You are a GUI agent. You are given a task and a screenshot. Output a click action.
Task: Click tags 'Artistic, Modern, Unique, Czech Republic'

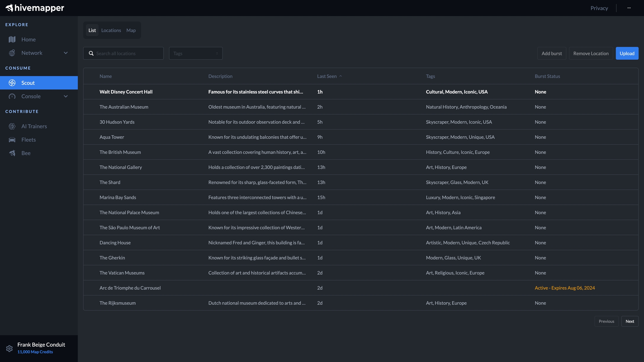click(468, 242)
